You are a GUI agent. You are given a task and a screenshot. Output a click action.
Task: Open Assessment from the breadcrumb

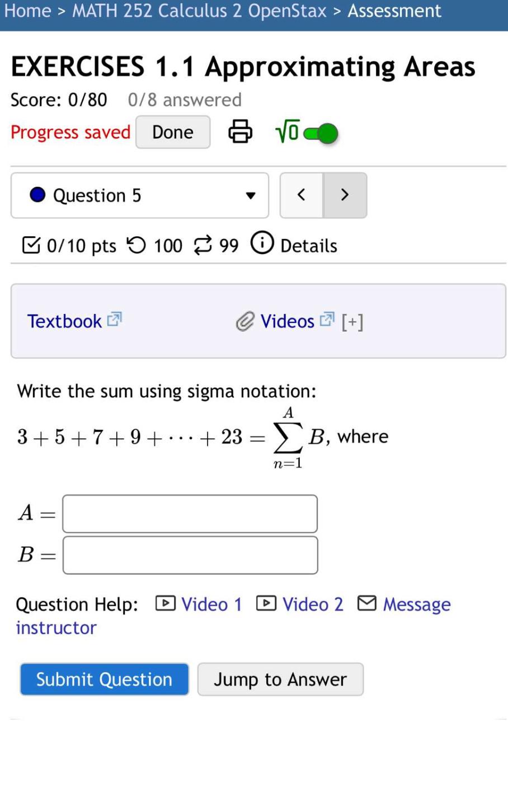click(x=394, y=10)
